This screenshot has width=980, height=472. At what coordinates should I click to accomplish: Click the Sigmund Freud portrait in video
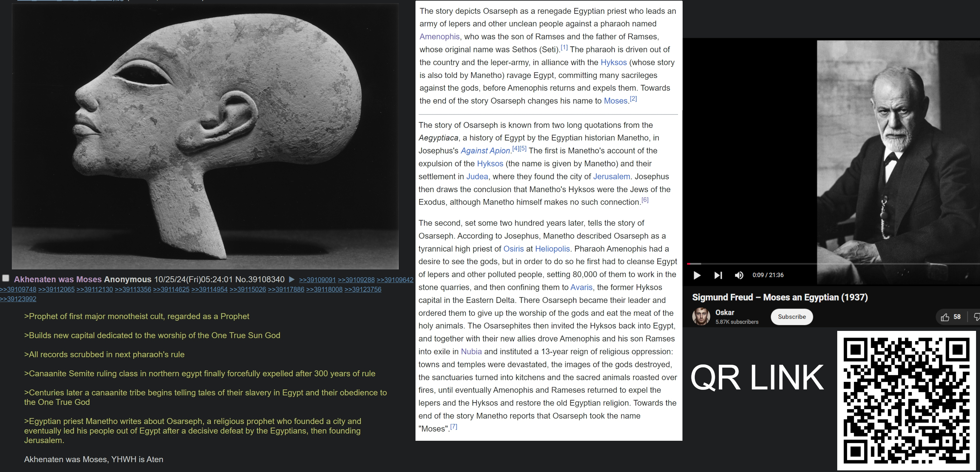pyautogui.click(x=898, y=162)
